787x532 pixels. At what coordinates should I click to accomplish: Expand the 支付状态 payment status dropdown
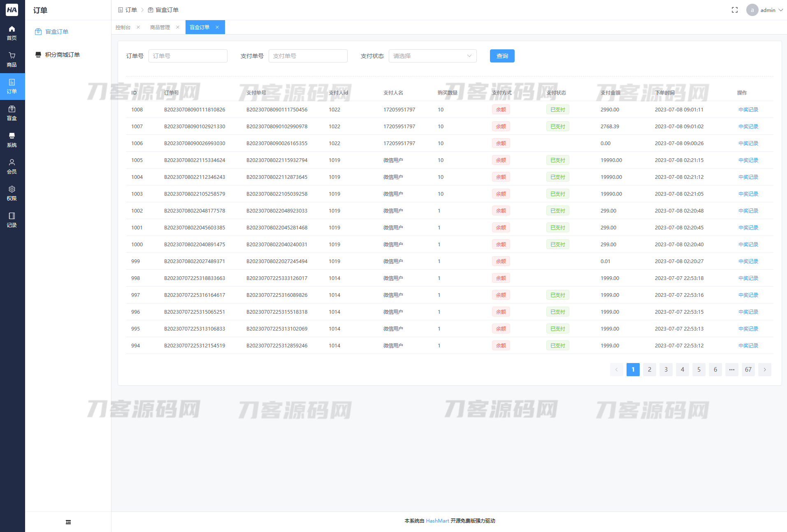pos(432,56)
